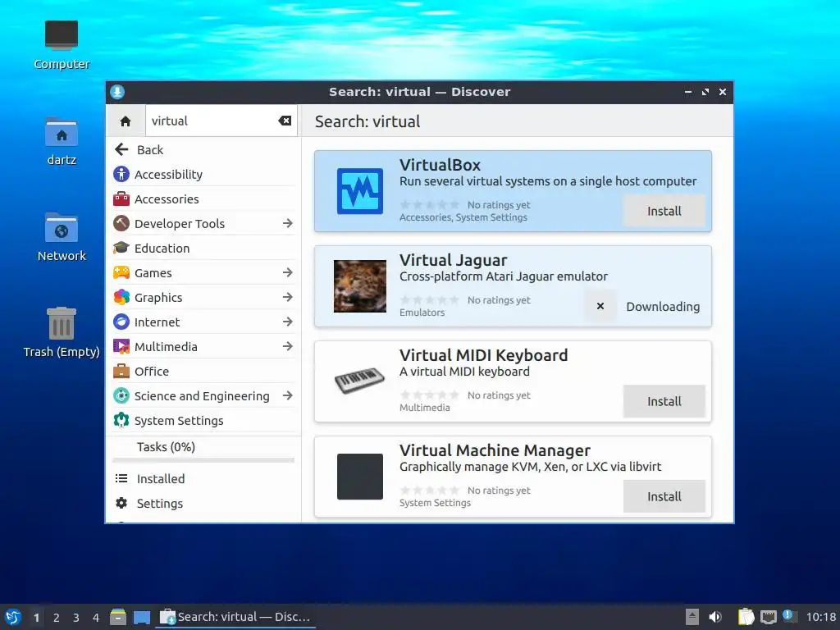Install Virtual Machine Manager
The width and height of the screenshot is (840, 630).
(x=664, y=496)
